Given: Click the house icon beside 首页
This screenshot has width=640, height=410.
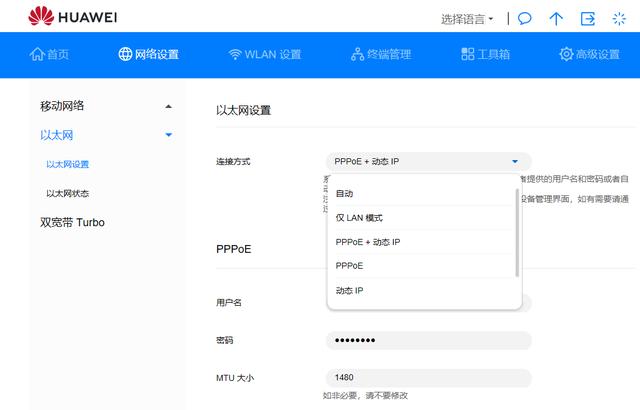Looking at the screenshot, I should (37, 54).
